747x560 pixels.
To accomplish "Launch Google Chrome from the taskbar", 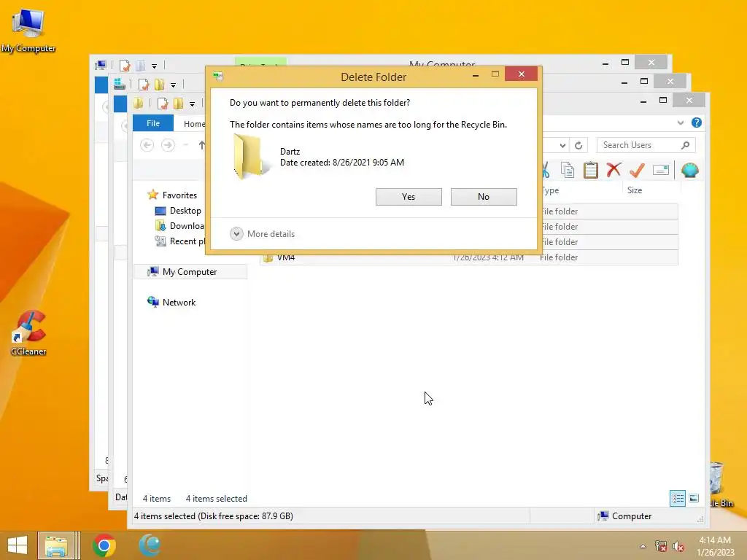I will (104, 545).
